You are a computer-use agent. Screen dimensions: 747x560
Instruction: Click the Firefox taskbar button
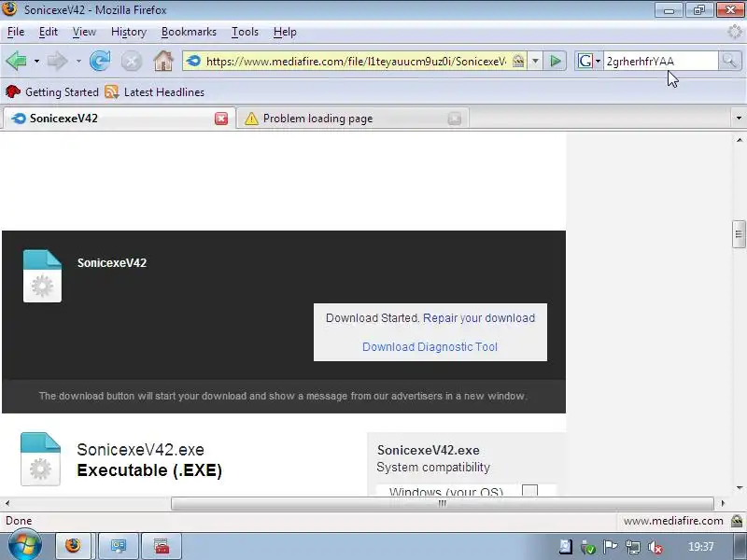coord(74,546)
